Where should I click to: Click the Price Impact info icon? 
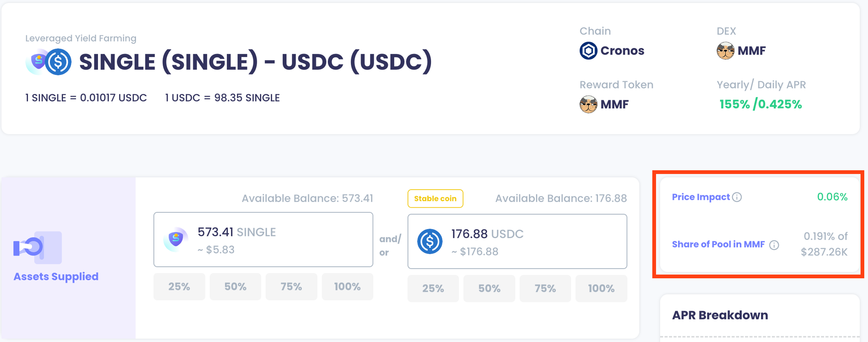pyautogui.click(x=737, y=197)
